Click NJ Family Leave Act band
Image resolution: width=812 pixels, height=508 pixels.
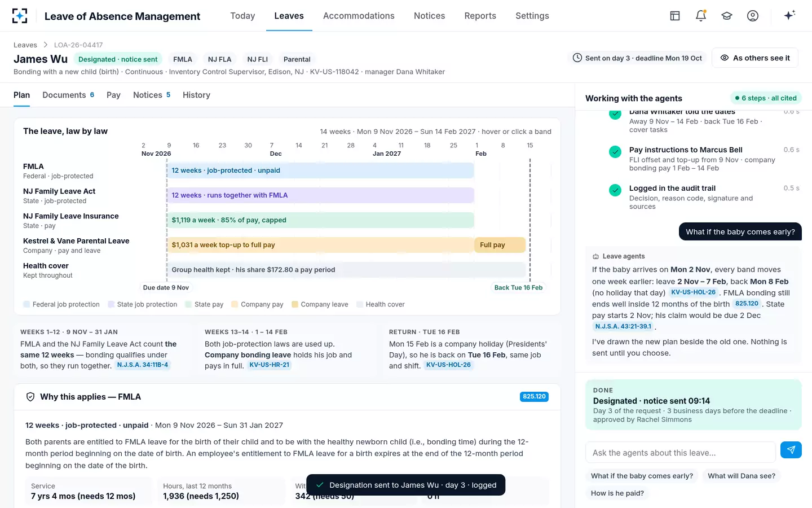[x=320, y=195]
